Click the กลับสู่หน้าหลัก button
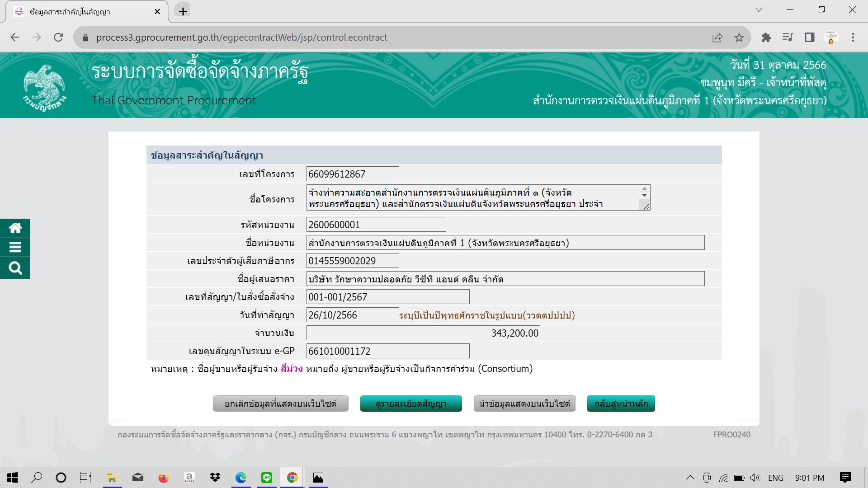 click(621, 404)
